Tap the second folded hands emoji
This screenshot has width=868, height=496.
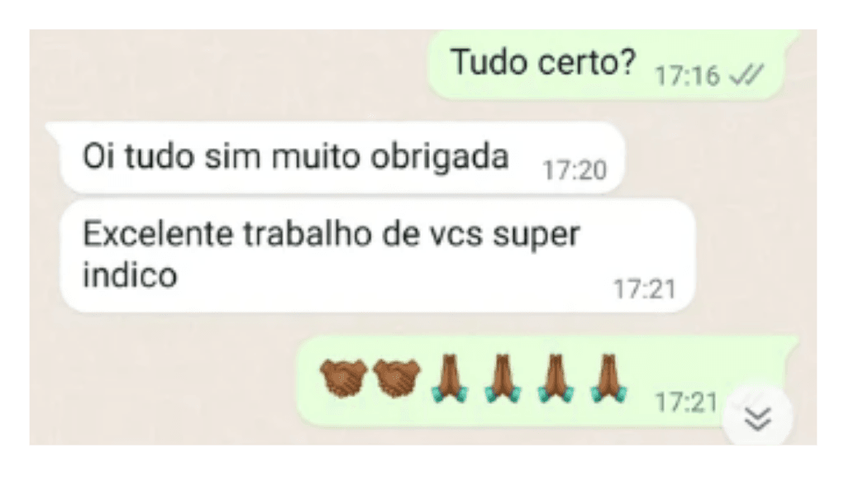503,378
